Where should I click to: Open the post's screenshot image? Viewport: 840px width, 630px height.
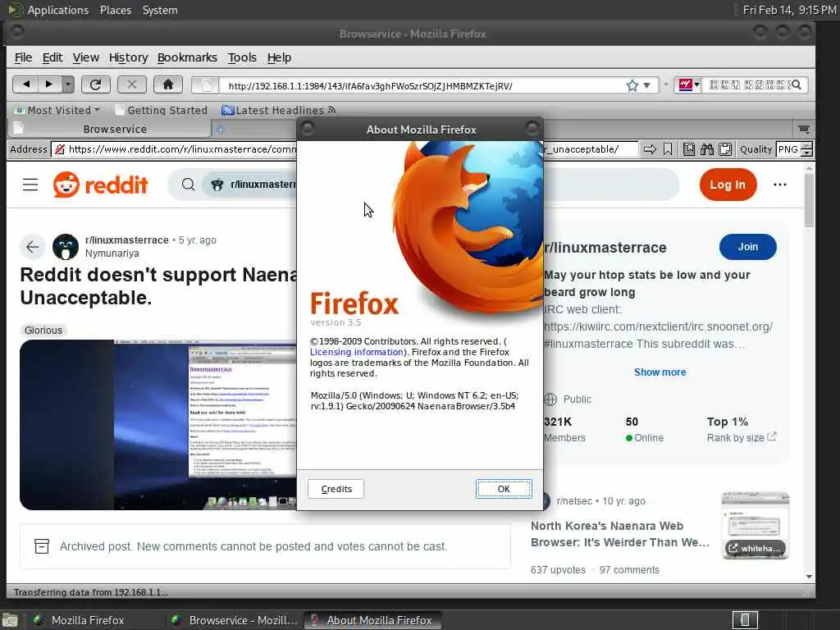click(x=158, y=424)
